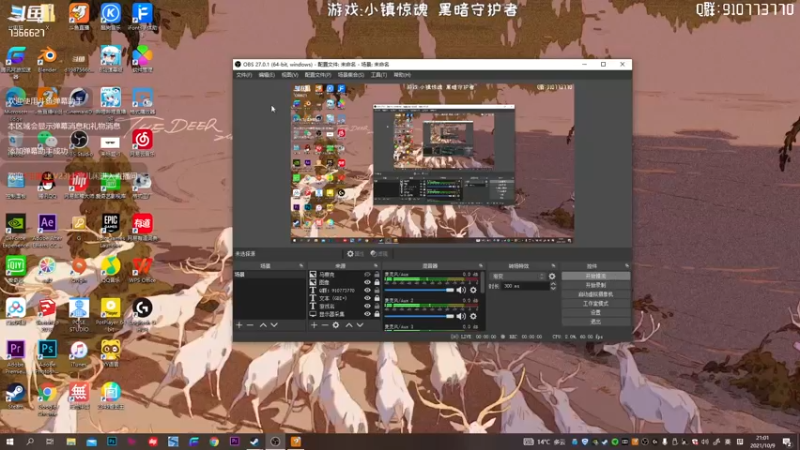Adjust the Mic/Aux 2 volume slider
Image resolution: width=800 pixels, height=450 pixels.
coord(419,316)
